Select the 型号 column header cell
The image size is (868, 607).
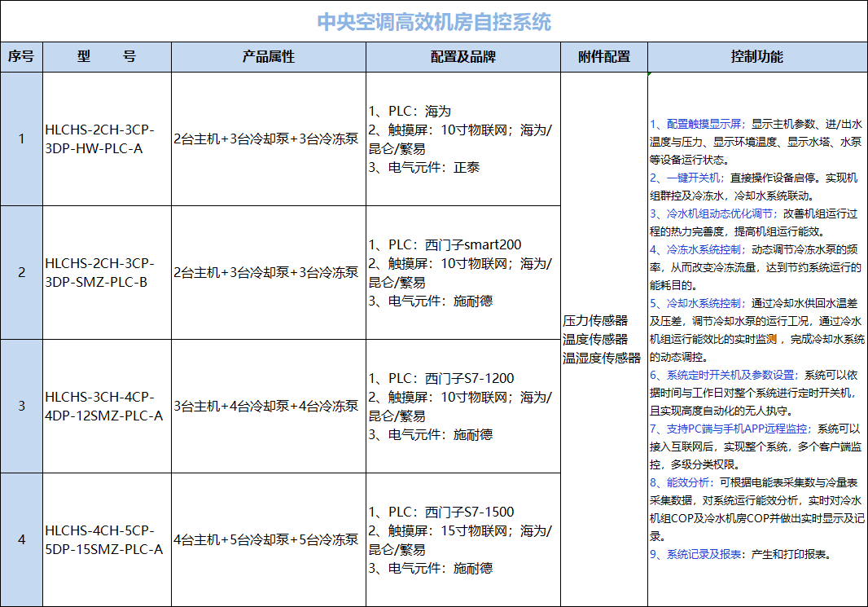point(107,57)
